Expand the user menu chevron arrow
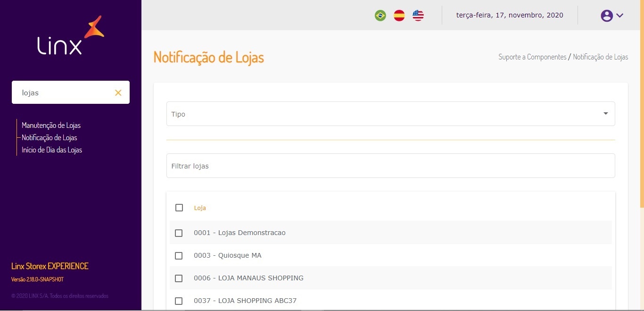This screenshot has height=311, width=644. (x=620, y=16)
